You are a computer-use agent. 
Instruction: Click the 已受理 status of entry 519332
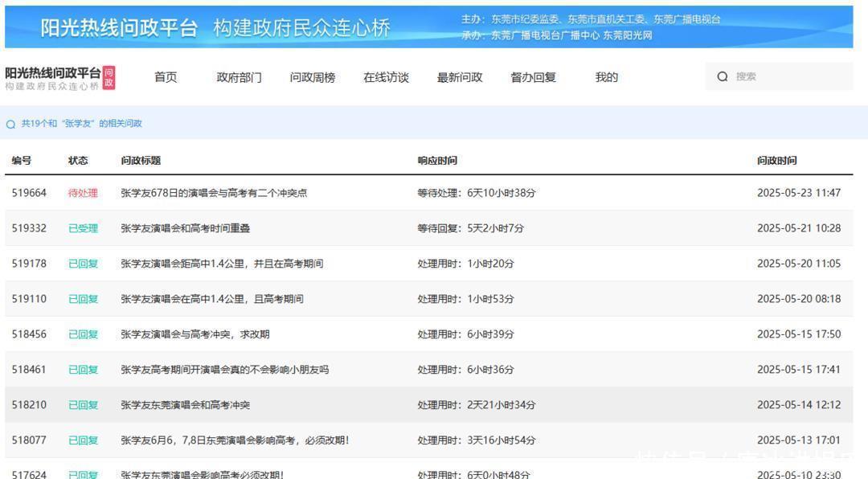(85, 227)
